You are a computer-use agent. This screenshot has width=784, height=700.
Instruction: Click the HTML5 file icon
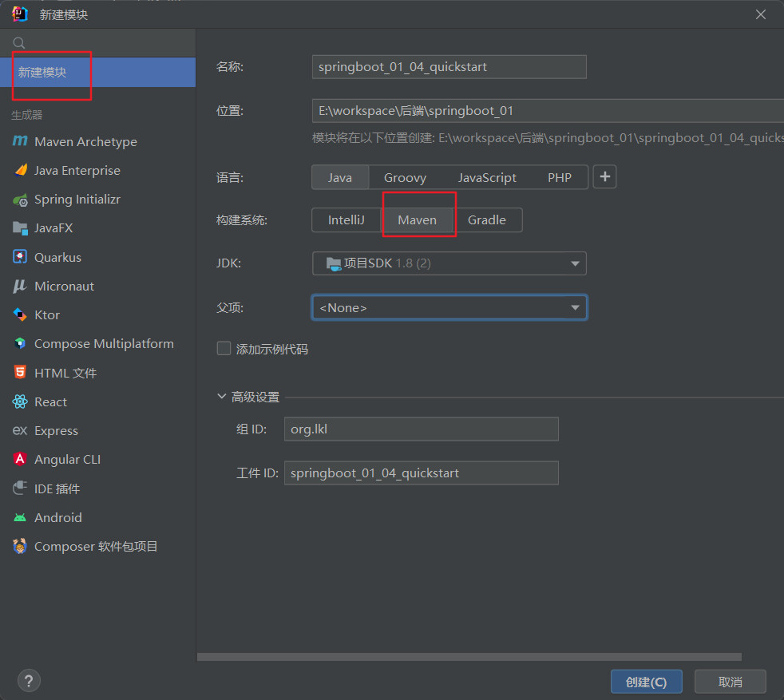tap(20, 373)
